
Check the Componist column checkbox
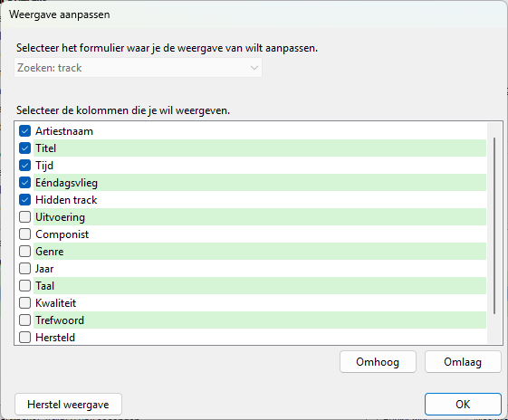click(25, 234)
